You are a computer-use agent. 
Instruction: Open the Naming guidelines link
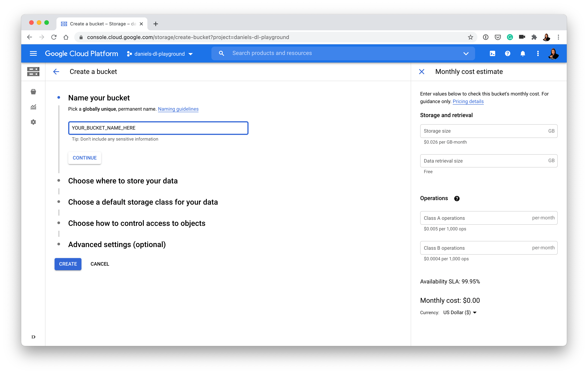pos(178,109)
